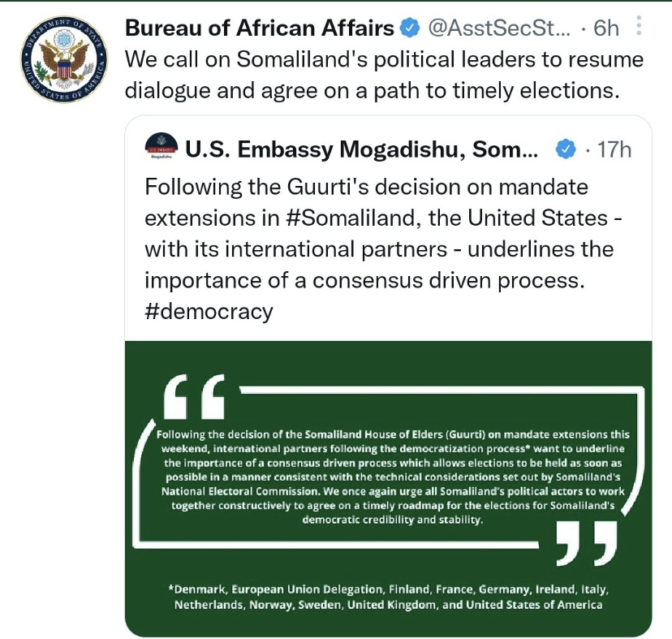Click the opening quotation mark graphic in the image
Screen dimensions: 672x639
point(195,397)
